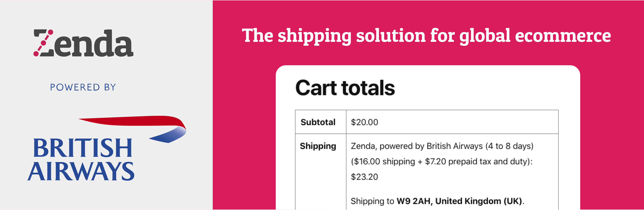Screen dimensions: 644x210
Task: Select the Subtotal row label
Action: tap(318, 122)
